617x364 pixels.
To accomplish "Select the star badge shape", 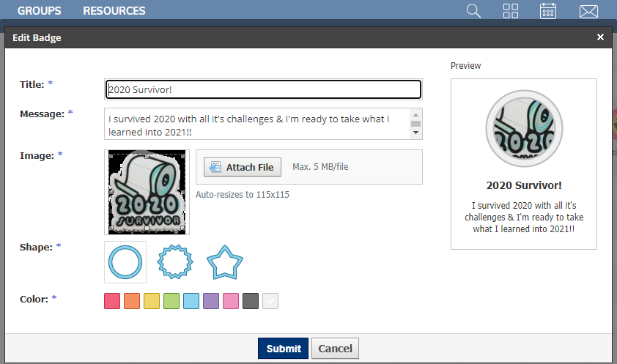I will point(225,263).
